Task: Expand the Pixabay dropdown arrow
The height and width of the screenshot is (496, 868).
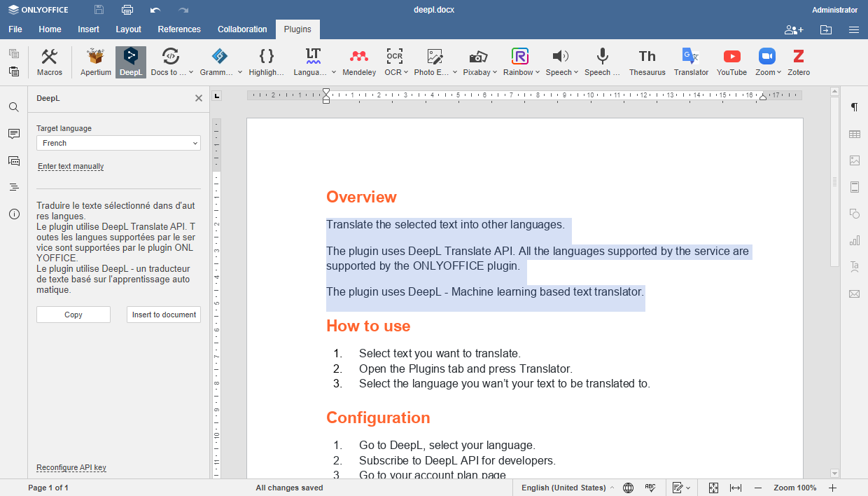Action: 494,72
